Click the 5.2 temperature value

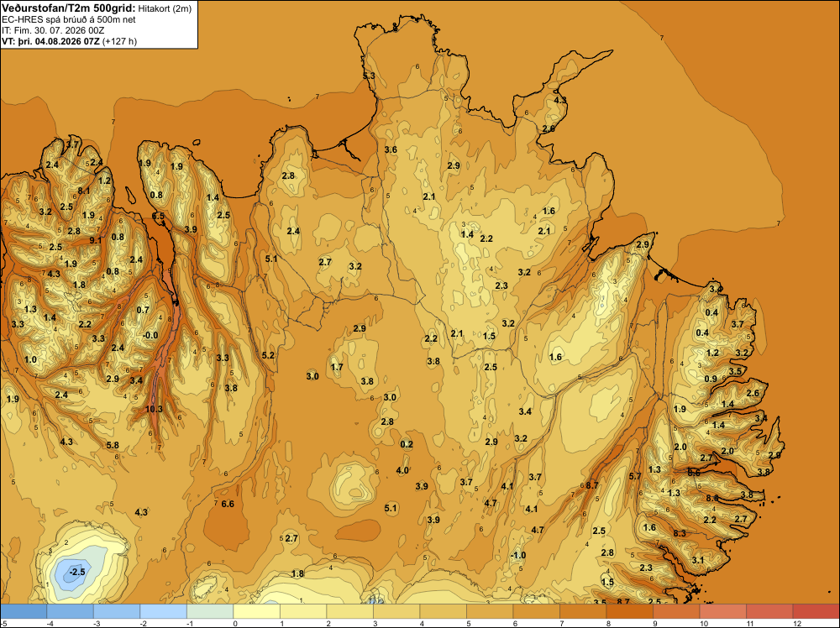point(268,355)
